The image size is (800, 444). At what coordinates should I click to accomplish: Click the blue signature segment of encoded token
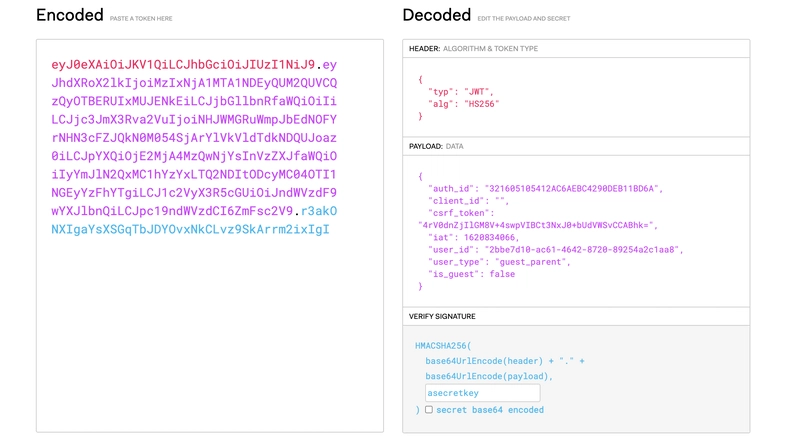pyautogui.click(x=190, y=229)
